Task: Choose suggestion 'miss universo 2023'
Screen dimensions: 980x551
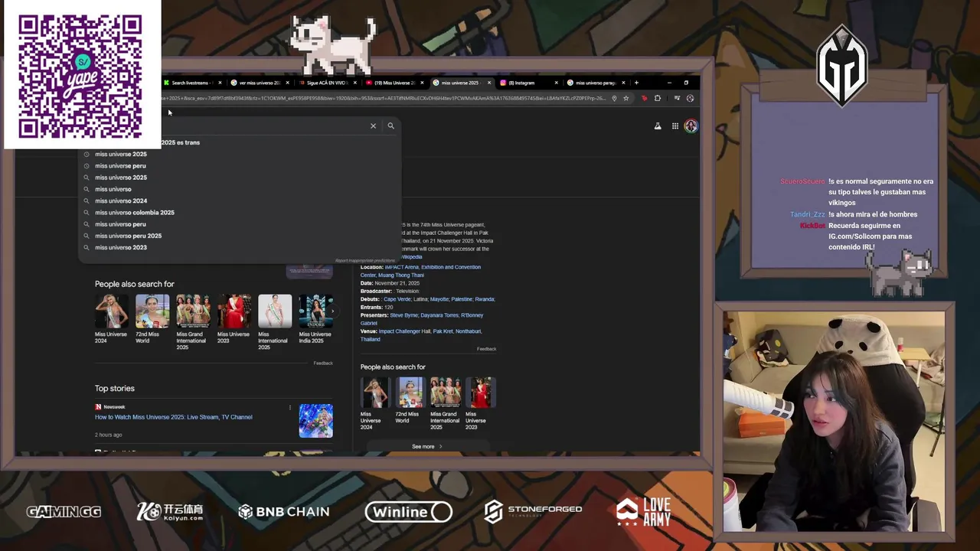Action: (121, 247)
